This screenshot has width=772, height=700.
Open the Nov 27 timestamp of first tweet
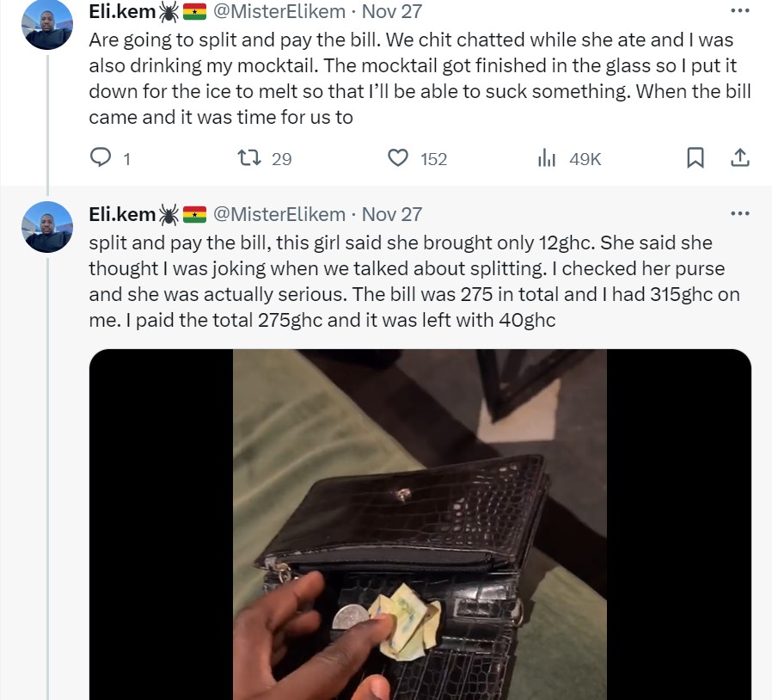point(392,11)
